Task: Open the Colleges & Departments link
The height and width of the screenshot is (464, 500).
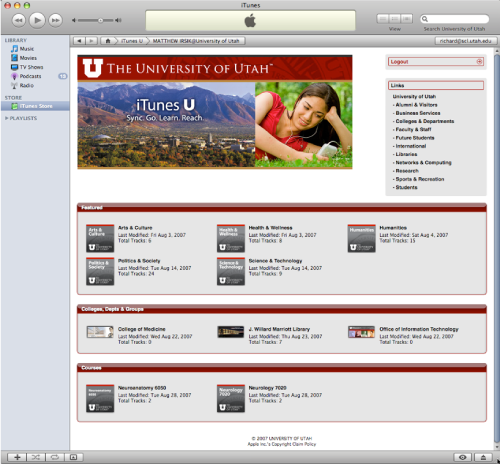Action: (425, 121)
